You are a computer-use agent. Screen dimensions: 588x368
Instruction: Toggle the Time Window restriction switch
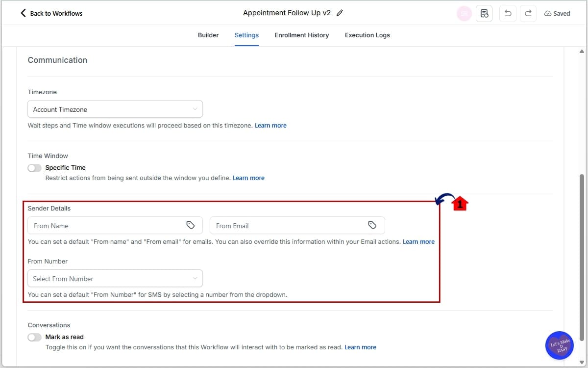point(34,167)
